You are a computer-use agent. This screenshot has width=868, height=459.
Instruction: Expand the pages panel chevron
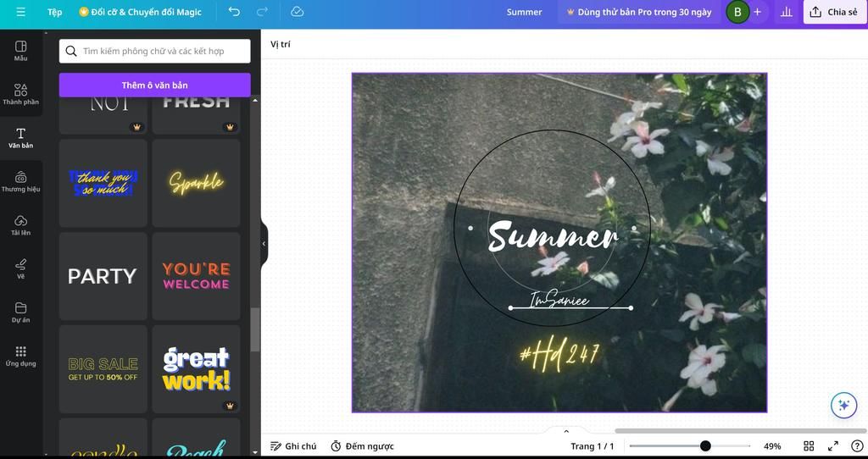(x=565, y=431)
